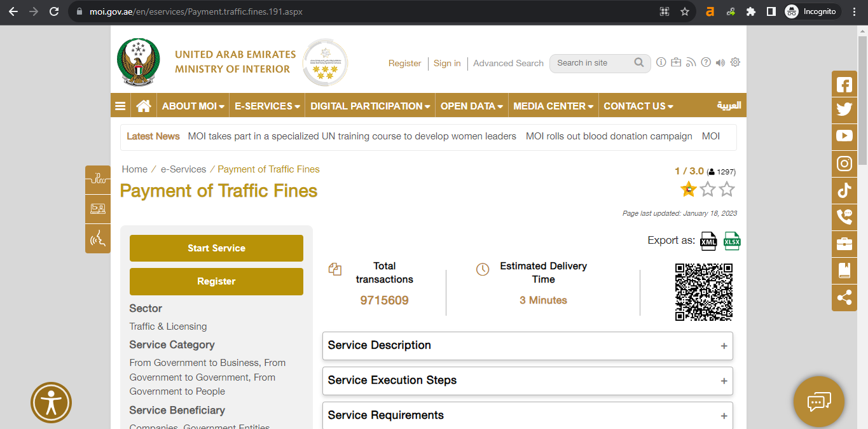The height and width of the screenshot is (429, 868).
Task: Open the Instagram icon link
Action: pyautogui.click(x=844, y=164)
